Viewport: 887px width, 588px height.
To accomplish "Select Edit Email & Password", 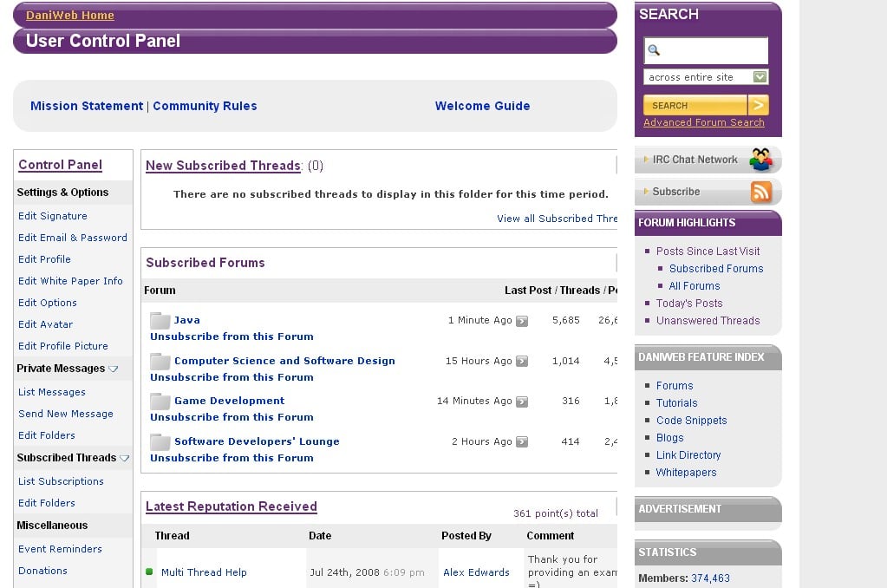I will [x=73, y=238].
